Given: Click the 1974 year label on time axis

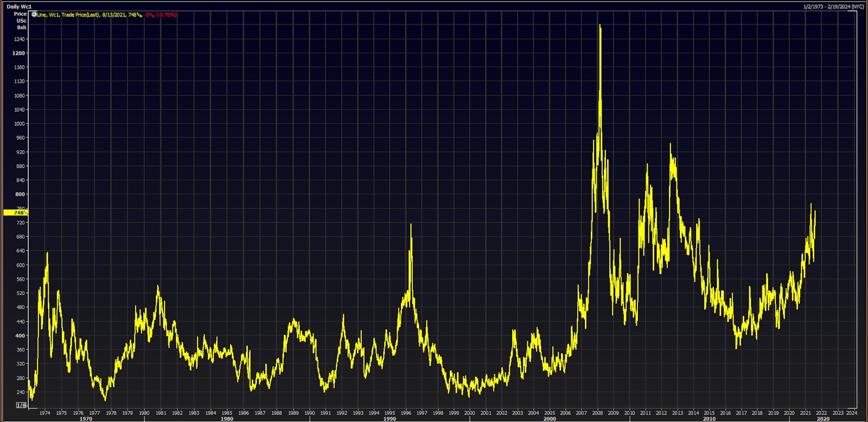Looking at the screenshot, I should (44, 413).
